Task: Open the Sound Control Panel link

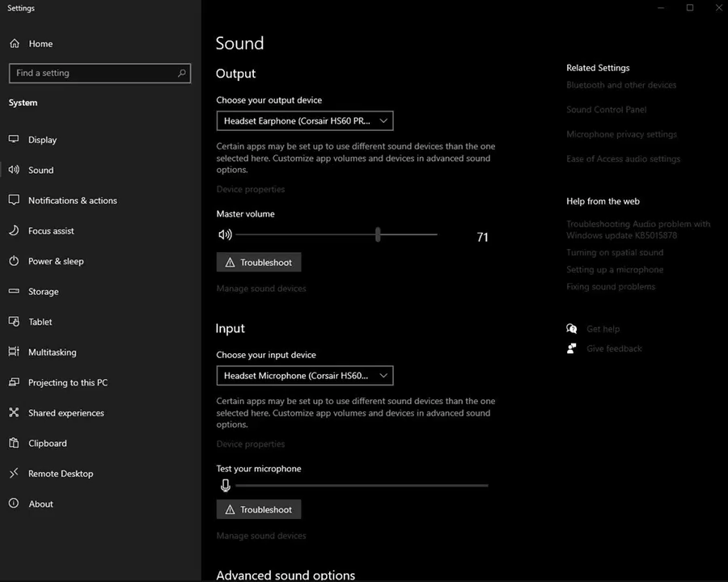Action: [x=606, y=110]
